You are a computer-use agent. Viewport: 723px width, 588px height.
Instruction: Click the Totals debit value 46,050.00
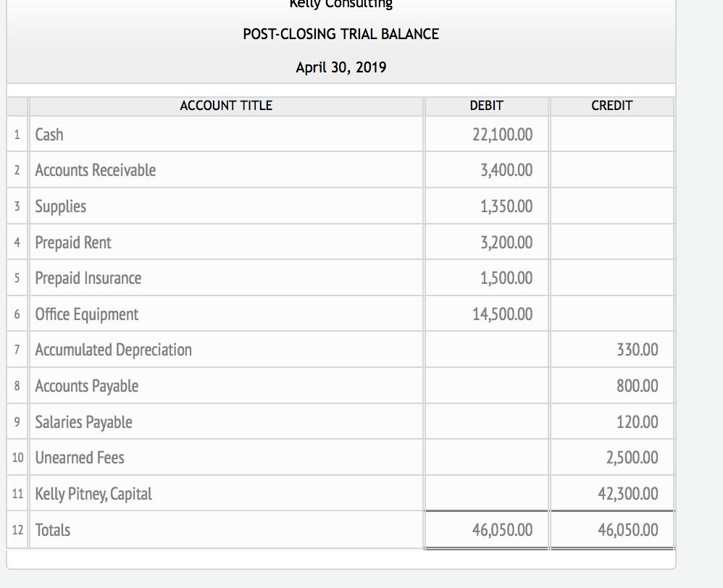pyautogui.click(x=502, y=530)
